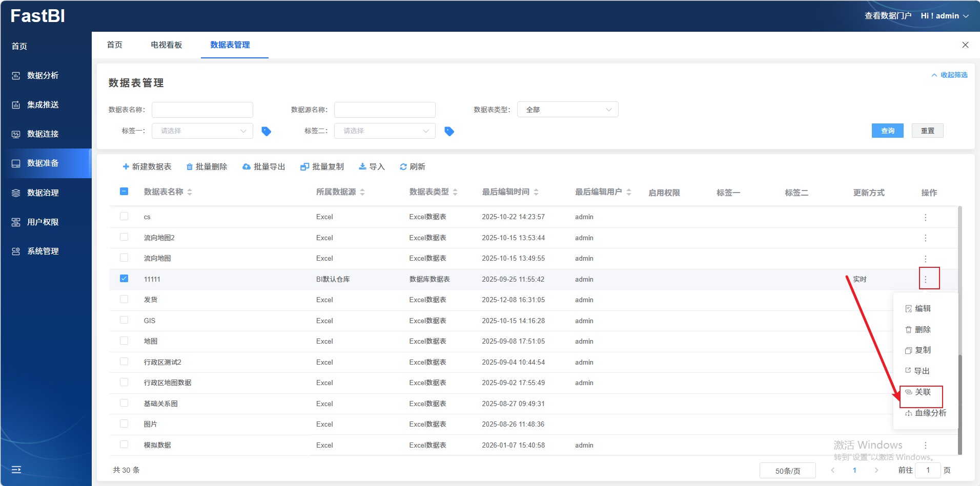The width and height of the screenshot is (980, 486).
Task: Check the cs row checkbox
Action: 124,216
